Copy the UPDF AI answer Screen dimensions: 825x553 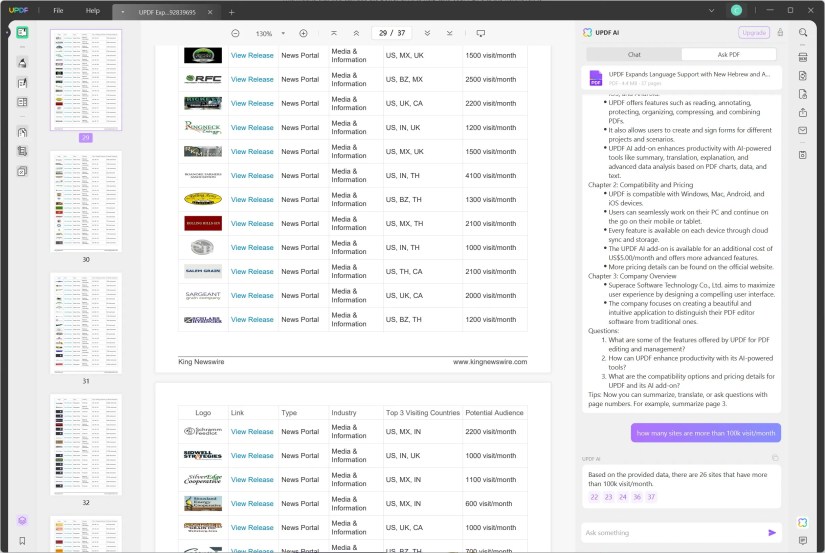775,458
